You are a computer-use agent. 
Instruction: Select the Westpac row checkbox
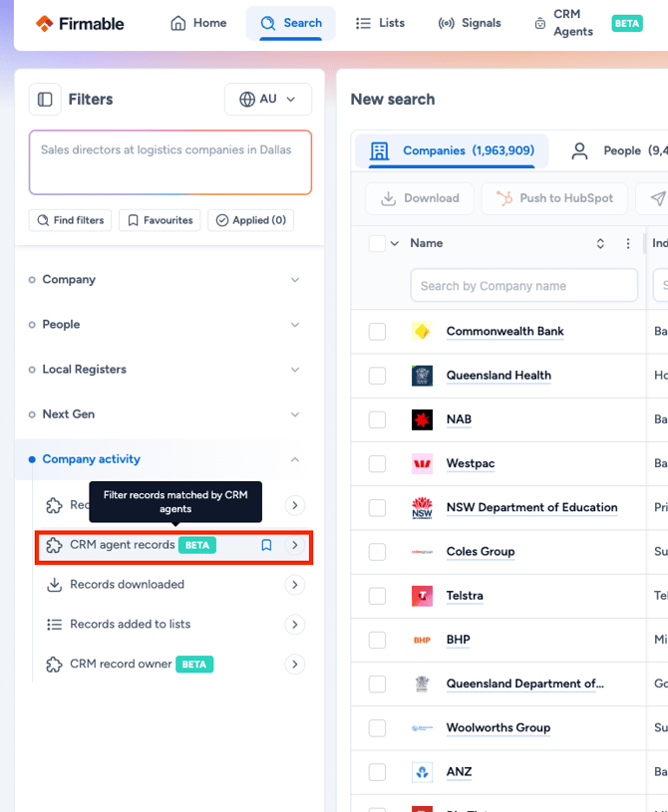coord(377,463)
